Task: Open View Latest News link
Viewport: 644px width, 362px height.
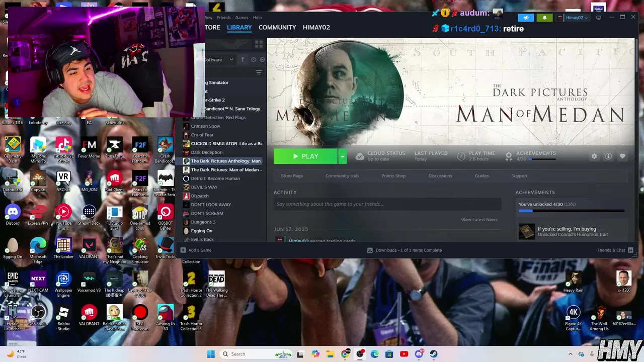Action: point(479,220)
